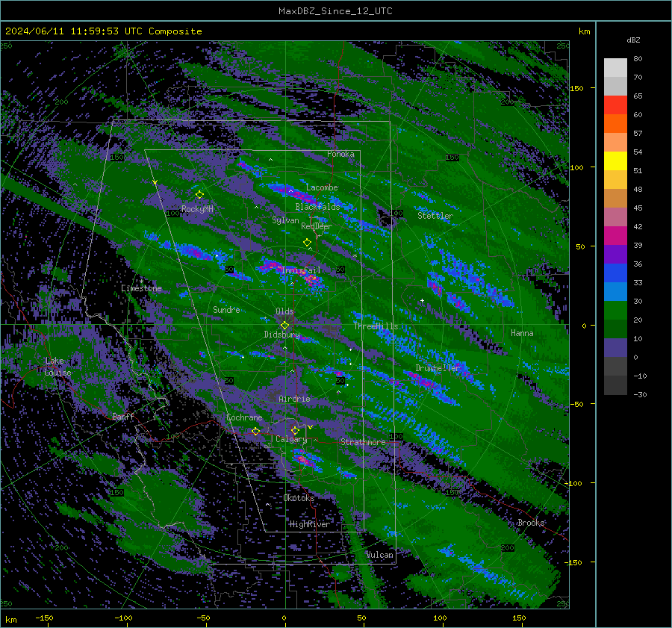Click the Blackfalds city label
The width and height of the screenshot is (672, 628).
[x=317, y=207]
